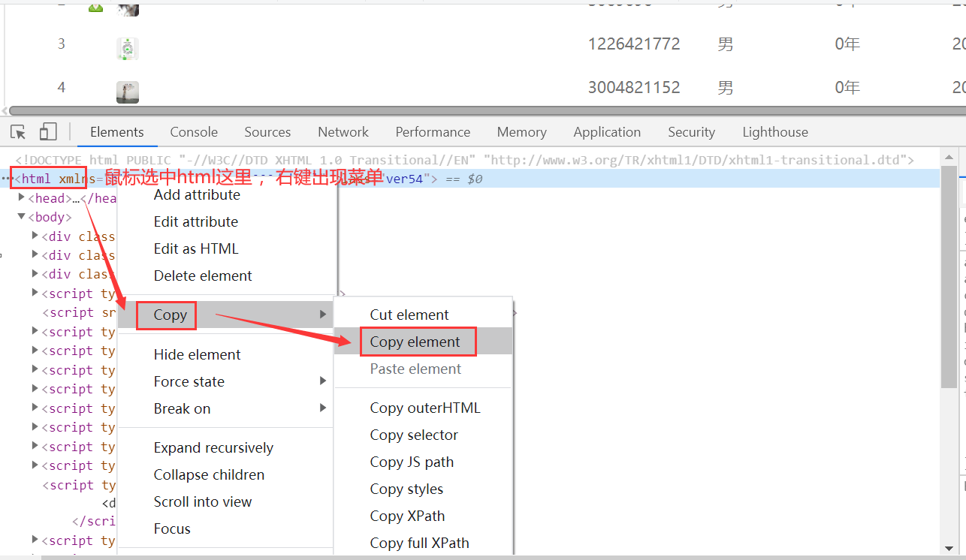Click the avatar thumbnail in row 4

[128, 92]
